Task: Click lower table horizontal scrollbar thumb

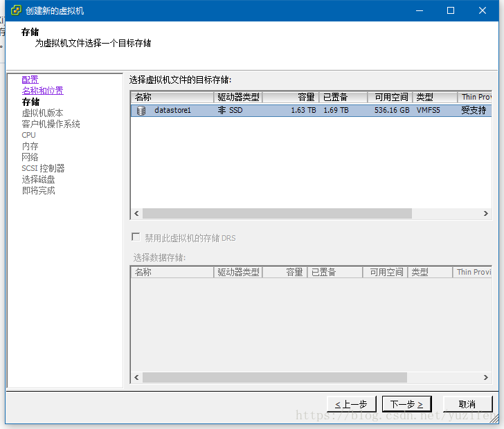Action: pyautogui.click(x=275, y=377)
